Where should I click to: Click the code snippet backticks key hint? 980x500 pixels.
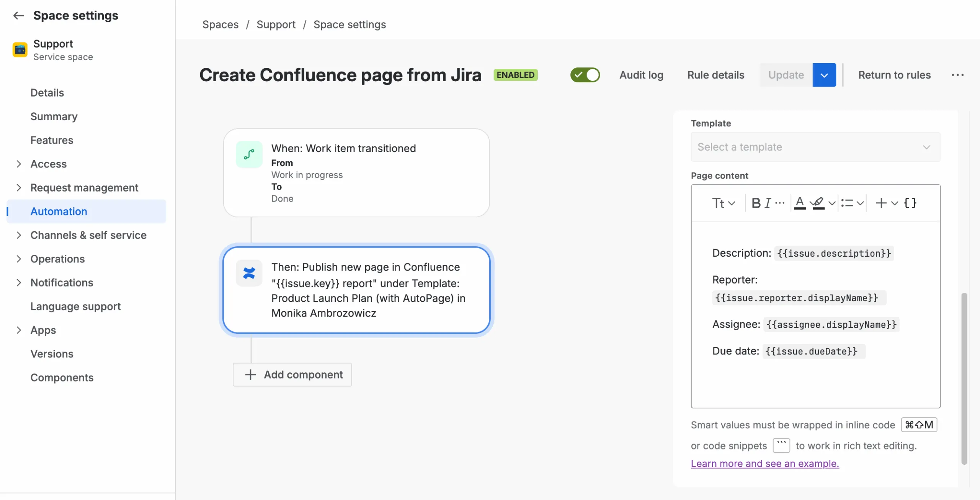pyautogui.click(x=781, y=445)
